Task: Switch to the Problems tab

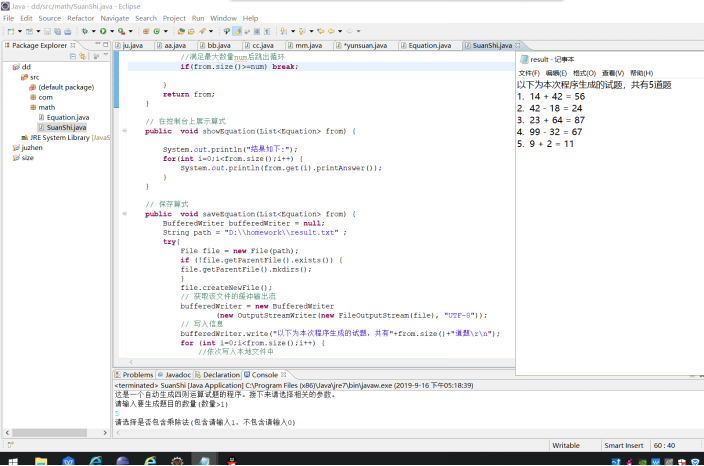Action: click(x=137, y=375)
